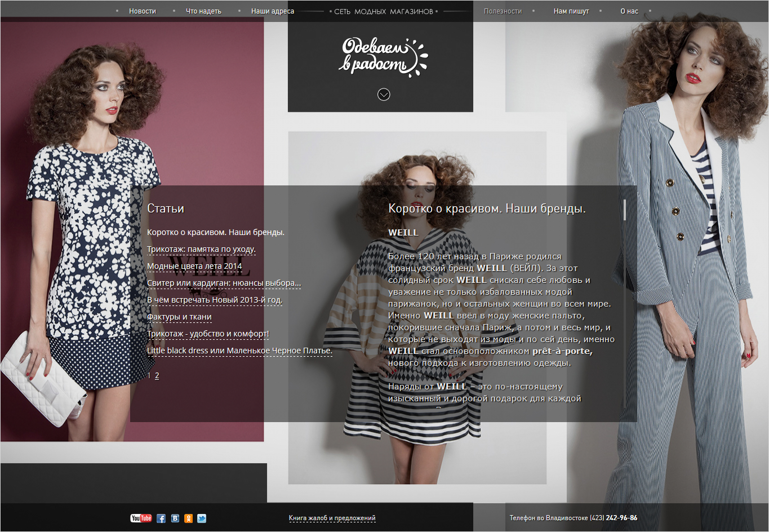Screen dimensions: 769x532
Task: Click the article text scrollbar handle
Action: click(x=625, y=210)
